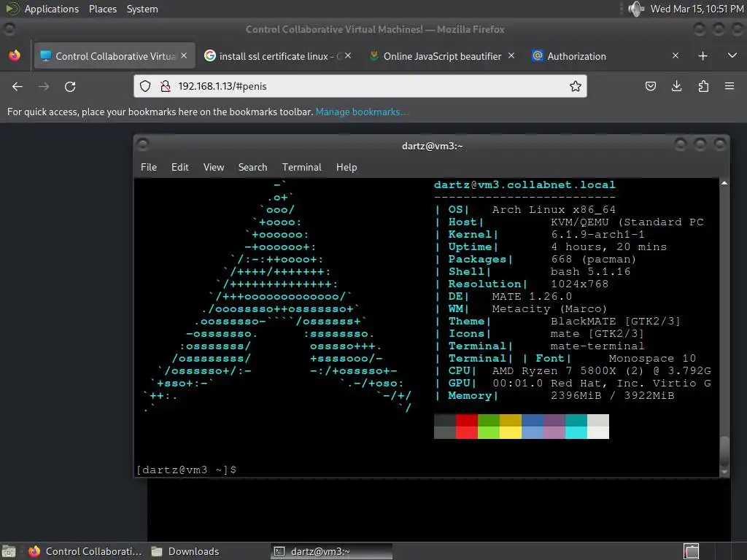
Task: Click the 6.1.9-arch1-1 kernel text
Action: coord(597,234)
